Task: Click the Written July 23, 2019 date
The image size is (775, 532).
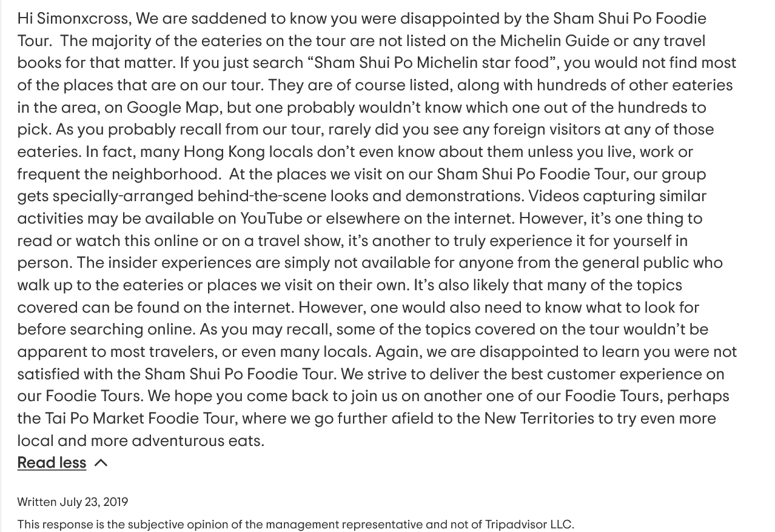Action: point(73,502)
